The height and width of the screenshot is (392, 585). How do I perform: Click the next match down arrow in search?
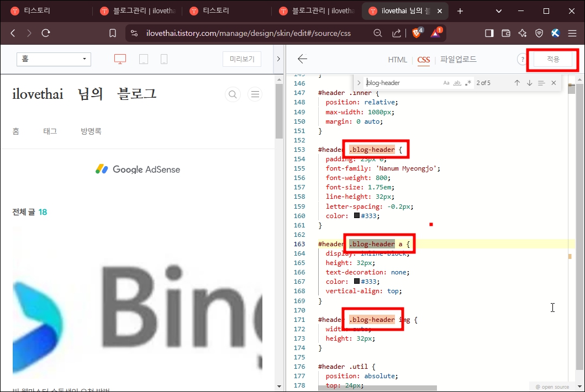pyautogui.click(x=529, y=83)
